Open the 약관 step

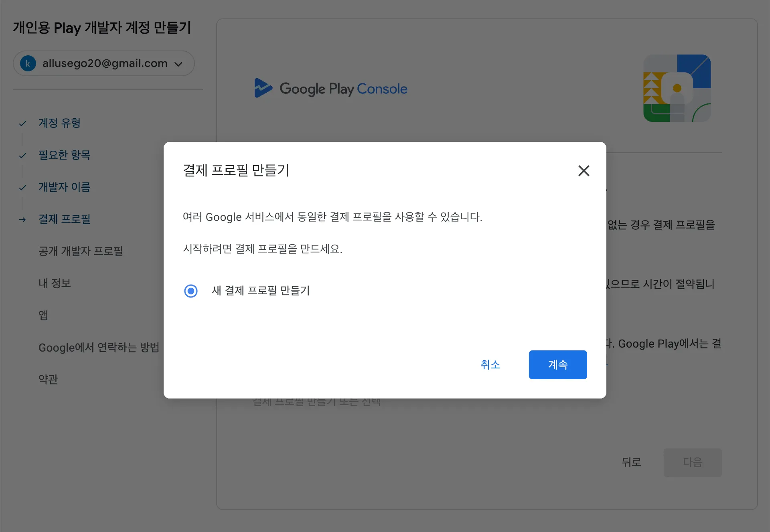tap(48, 379)
